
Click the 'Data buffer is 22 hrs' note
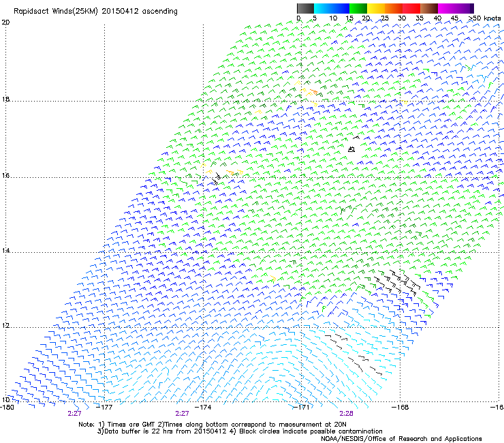(x=240, y=431)
